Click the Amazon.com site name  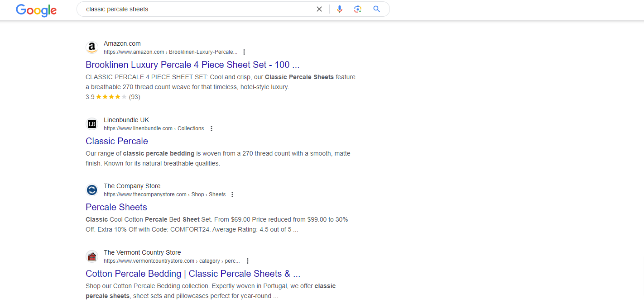(122, 43)
